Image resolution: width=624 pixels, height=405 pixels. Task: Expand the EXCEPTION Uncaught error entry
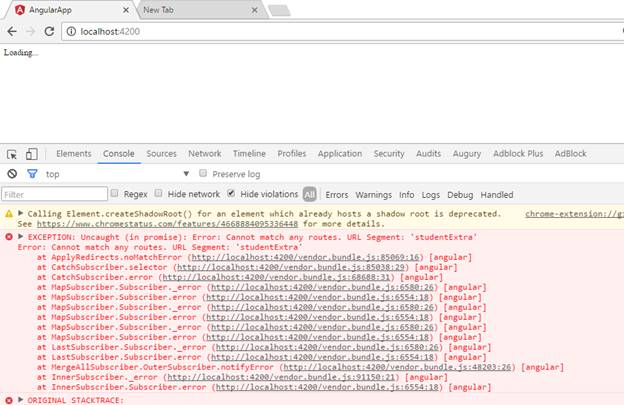pyautogui.click(x=21, y=236)
